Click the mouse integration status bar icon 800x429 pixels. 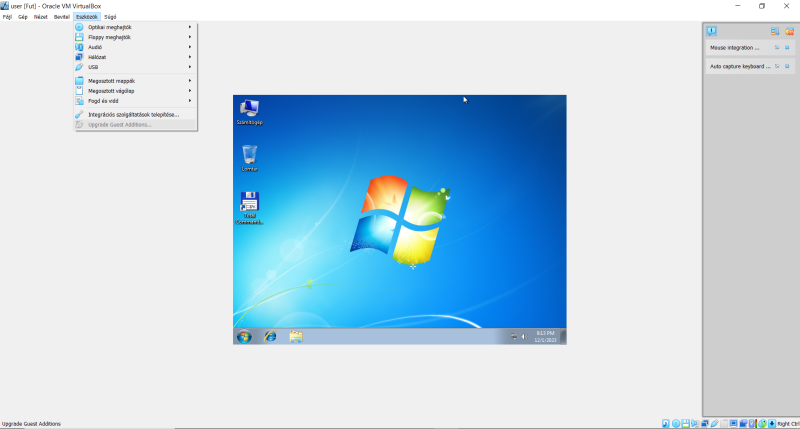point(762,423)
